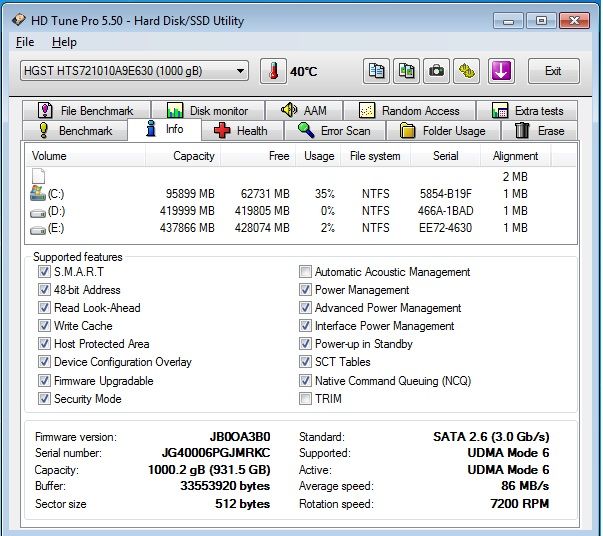Click the Error Scan magnifier icon
Image resolution: width=603 pixels, height=536 pixels.
click(x=306, y=130)
